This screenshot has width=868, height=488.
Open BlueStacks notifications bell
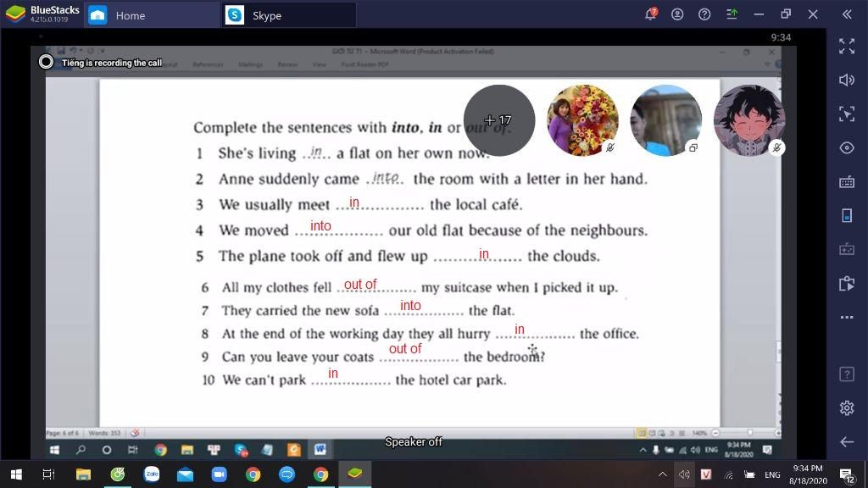(x=650, y=14)
